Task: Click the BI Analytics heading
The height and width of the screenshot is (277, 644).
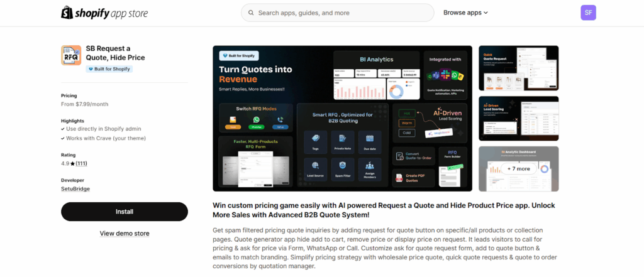Action: tap(377, 59)
